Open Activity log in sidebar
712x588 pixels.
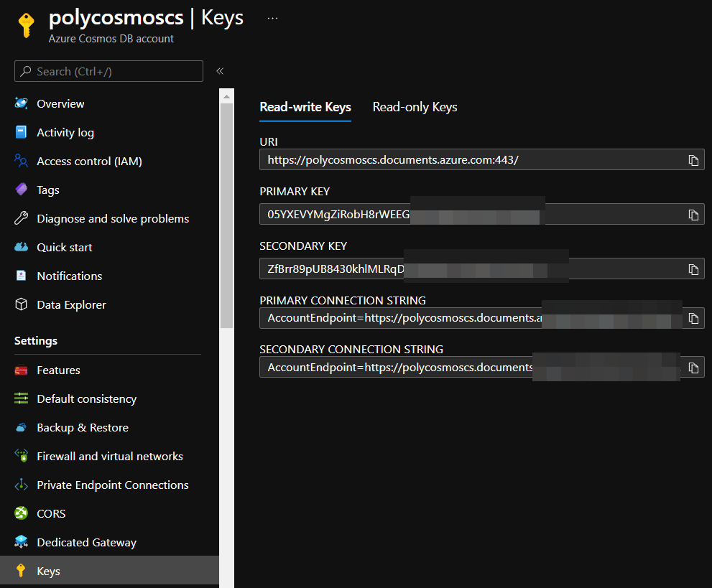pos(65,133)
